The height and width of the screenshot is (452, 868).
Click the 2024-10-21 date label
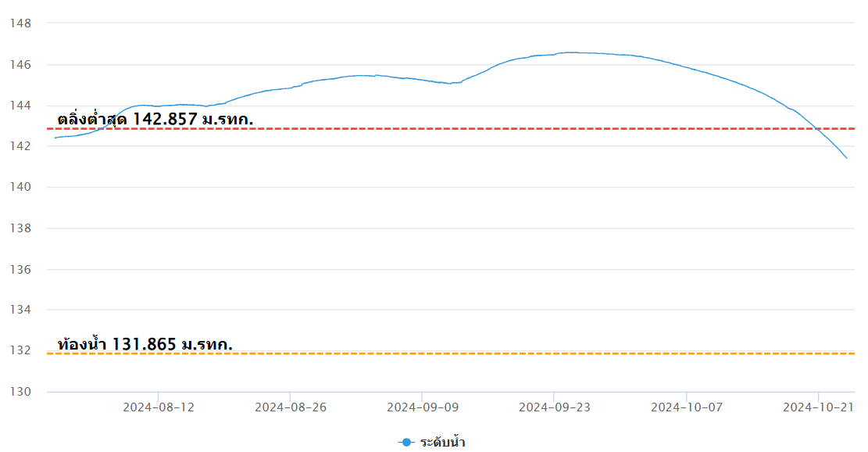(x=818, y=407)
